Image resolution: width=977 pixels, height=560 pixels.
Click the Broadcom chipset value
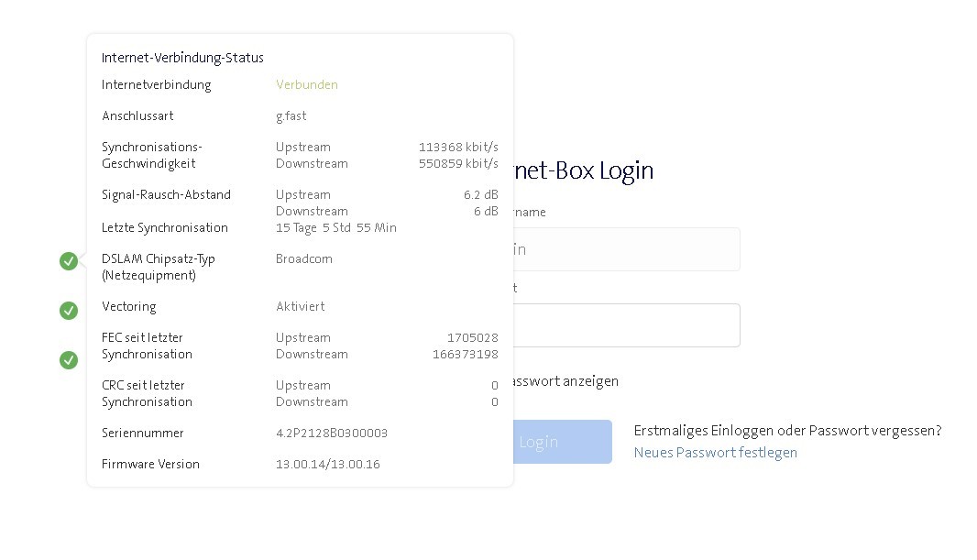pyautogui.click(x=303, y=259)
